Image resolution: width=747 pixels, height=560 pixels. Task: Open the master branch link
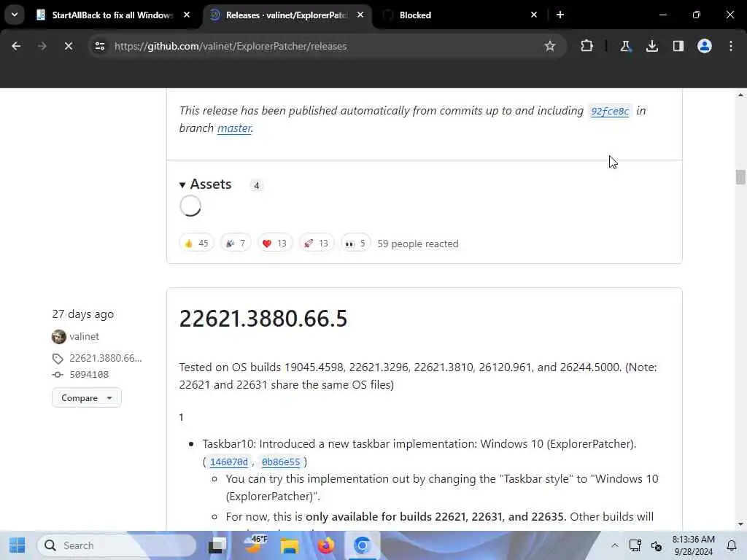pyautogui.click(x=234, y=128)
